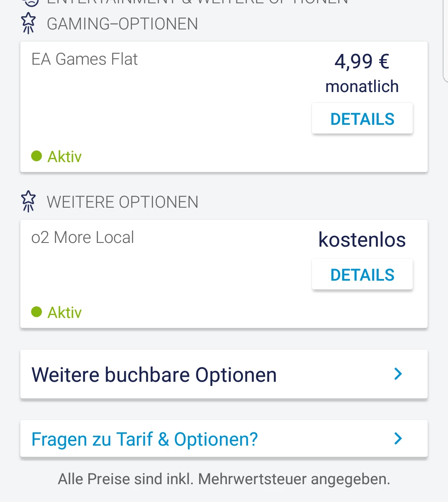The width and height of the screenshot is (448, 502).
Task: Tap the 4,99 € monatlich price
Action: pos(362,73)
